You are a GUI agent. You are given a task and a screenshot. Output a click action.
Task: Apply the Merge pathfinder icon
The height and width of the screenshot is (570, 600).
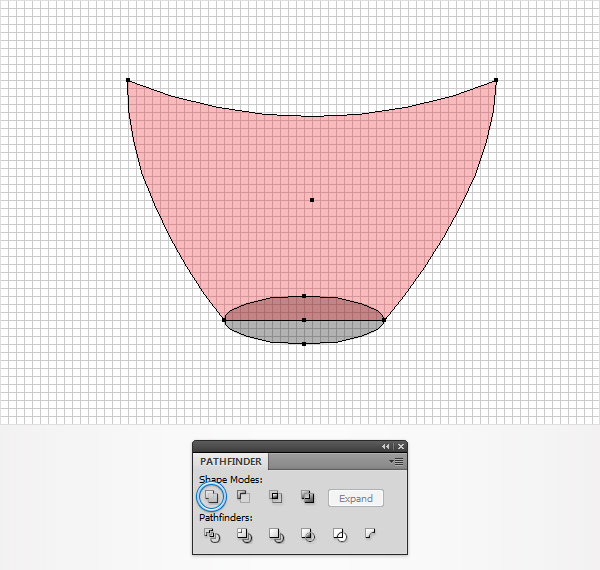point(276,535)
